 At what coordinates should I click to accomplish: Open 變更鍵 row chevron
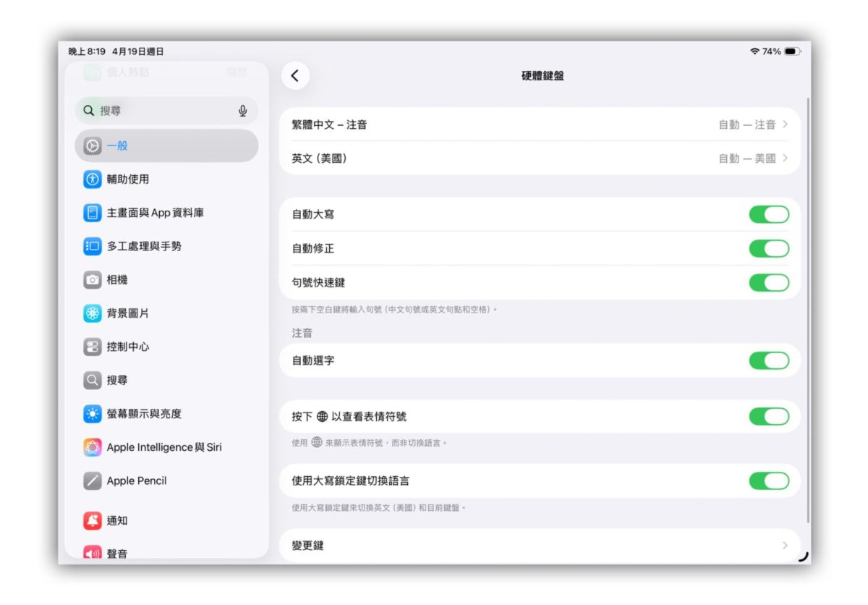(x=786, y=545)
